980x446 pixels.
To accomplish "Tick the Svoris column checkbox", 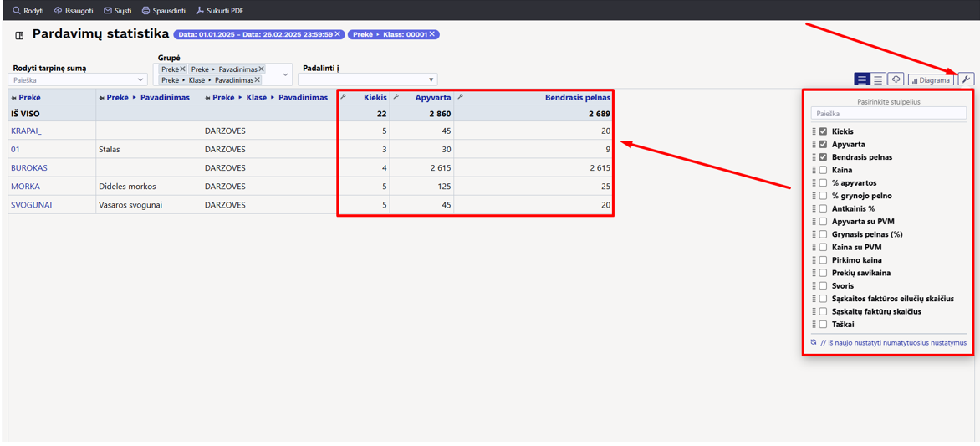I will tap(823, 285).
